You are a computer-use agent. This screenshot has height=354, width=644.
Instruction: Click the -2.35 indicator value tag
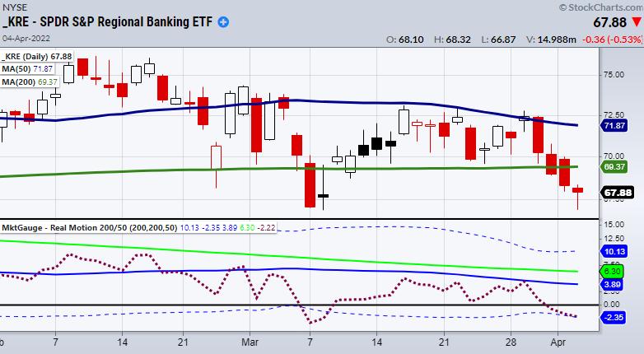coord(614,317)
